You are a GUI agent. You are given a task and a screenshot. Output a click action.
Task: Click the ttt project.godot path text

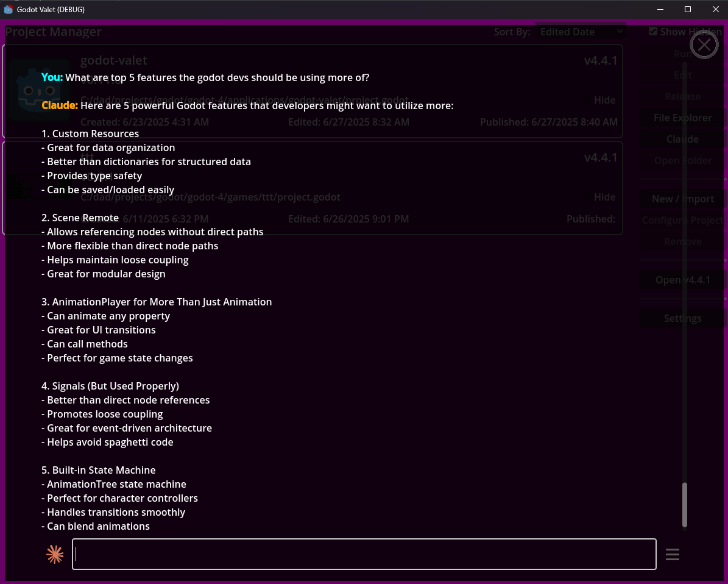click(x=210, y=197)
